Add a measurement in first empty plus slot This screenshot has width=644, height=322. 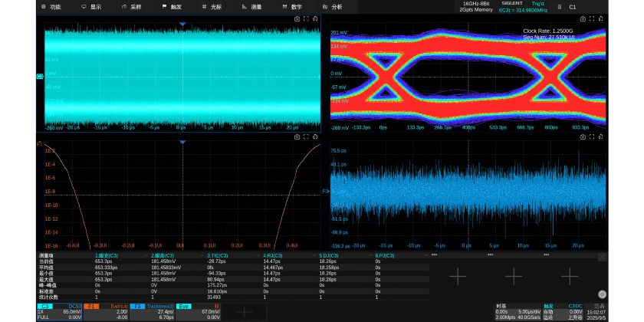(457, 275)
